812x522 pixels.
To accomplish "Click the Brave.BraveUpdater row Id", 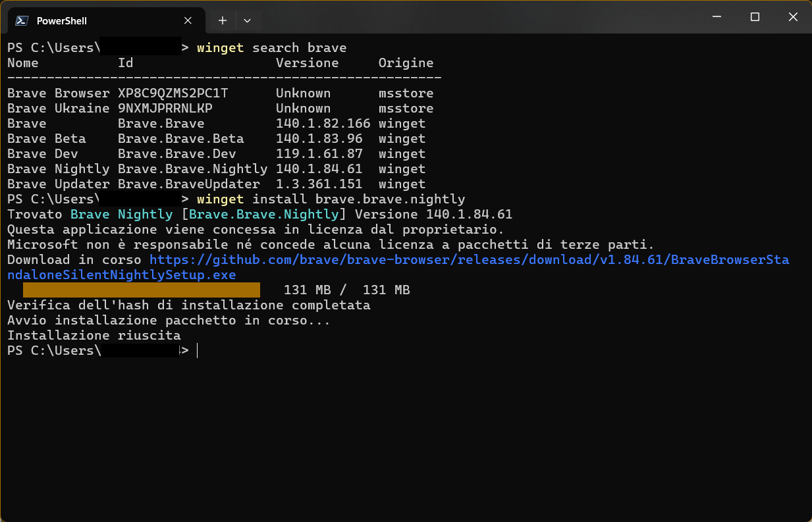I will click(x=189, y=184).
